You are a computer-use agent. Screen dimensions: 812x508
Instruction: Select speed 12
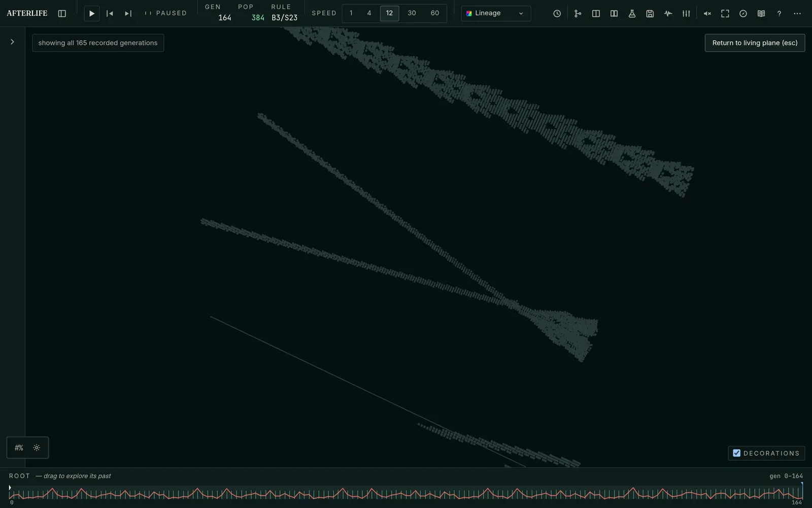point(389,13)
